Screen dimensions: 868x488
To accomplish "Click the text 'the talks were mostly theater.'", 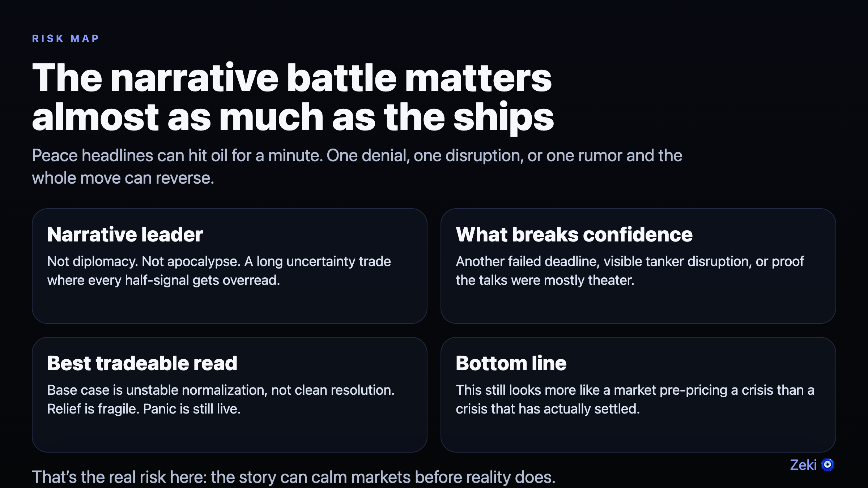I will [545, 280].
